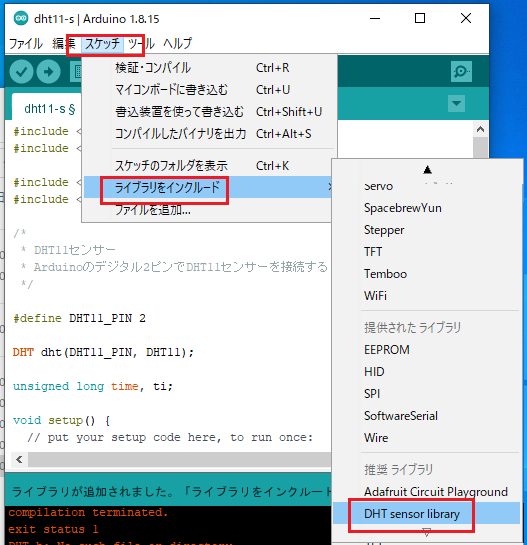Open the tab dropdown arrow menu
Viewport: 527px width, 545px height.
click(456, 103)
